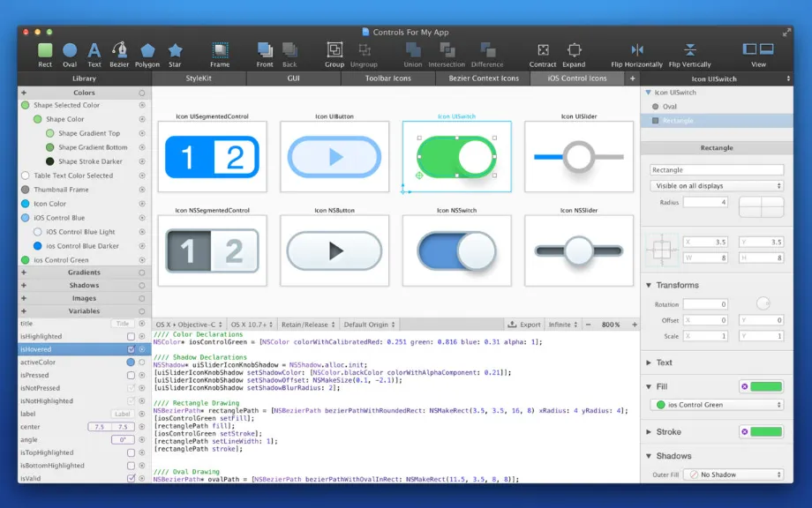
Task: Open the Infinite size dropdown
Action: click(563, 325)
